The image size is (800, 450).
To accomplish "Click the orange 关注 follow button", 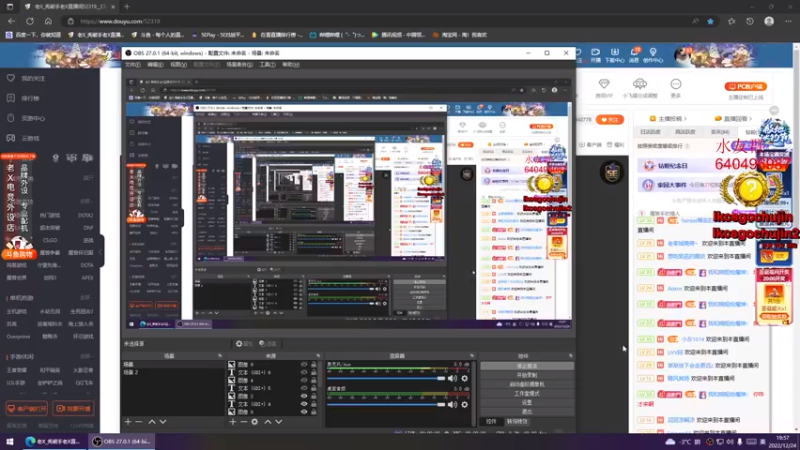I will [610, 119].
